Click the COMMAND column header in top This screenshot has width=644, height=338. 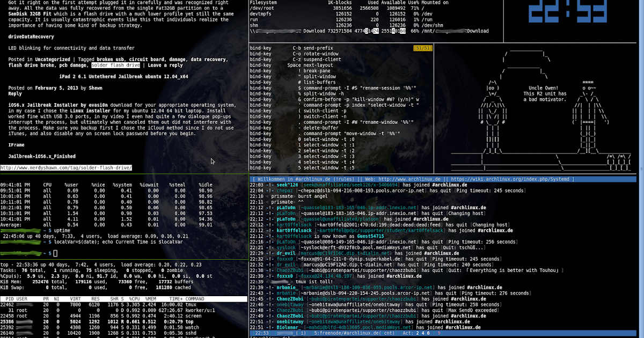coord(195,298)
